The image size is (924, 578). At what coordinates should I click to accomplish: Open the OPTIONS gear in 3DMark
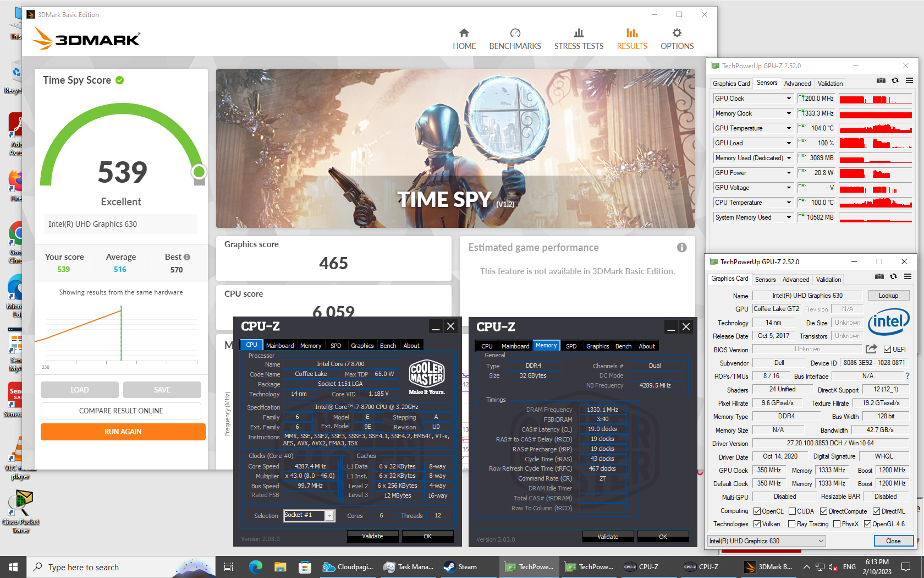[x=677, y=39]
